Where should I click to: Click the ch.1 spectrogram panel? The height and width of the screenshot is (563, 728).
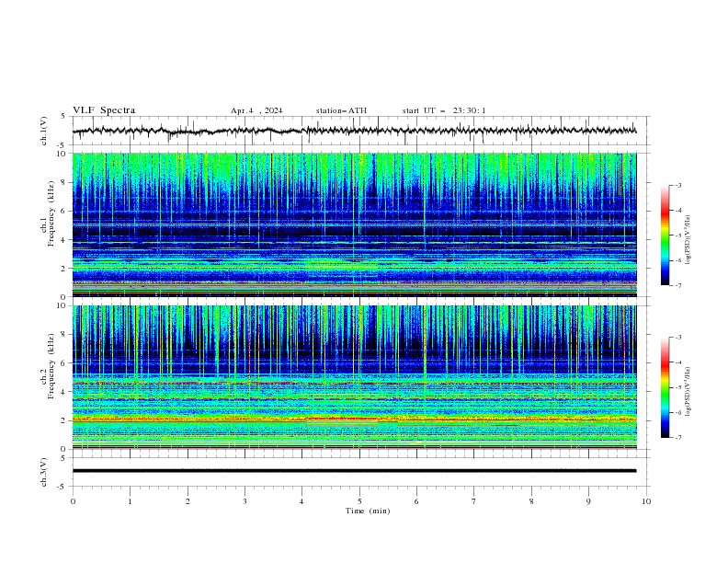354,224
